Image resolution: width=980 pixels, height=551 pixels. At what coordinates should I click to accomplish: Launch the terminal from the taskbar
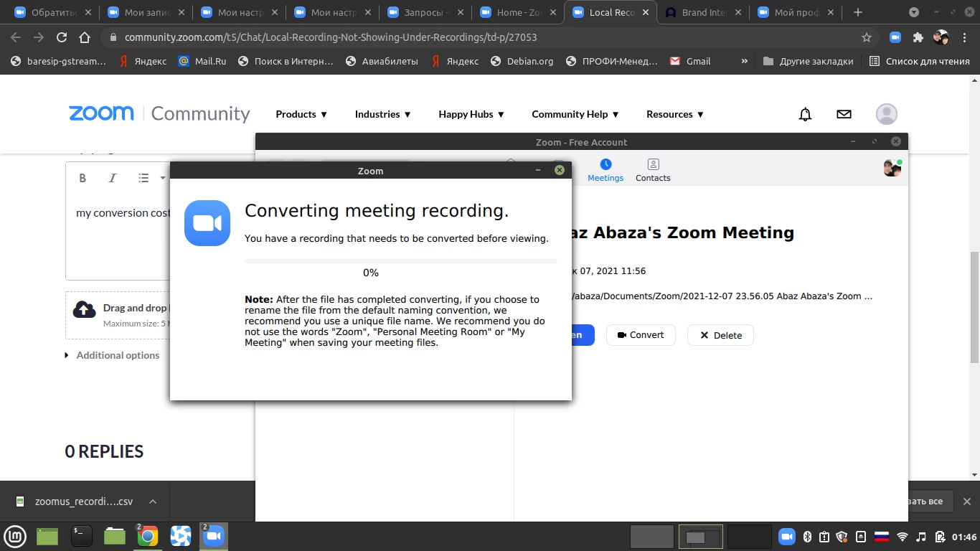tap(81, 536)
